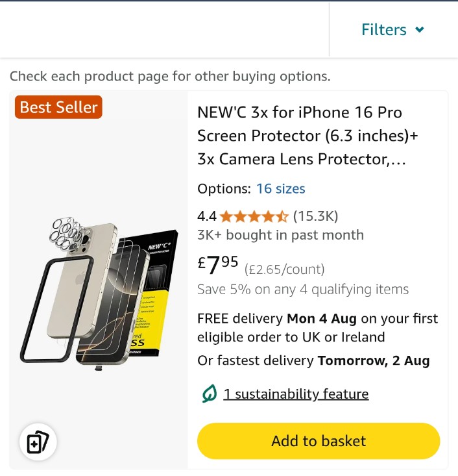Tap the add-to-collection cards icon
The height and width of the screenshot is (476, 458).
click(38, 442)
